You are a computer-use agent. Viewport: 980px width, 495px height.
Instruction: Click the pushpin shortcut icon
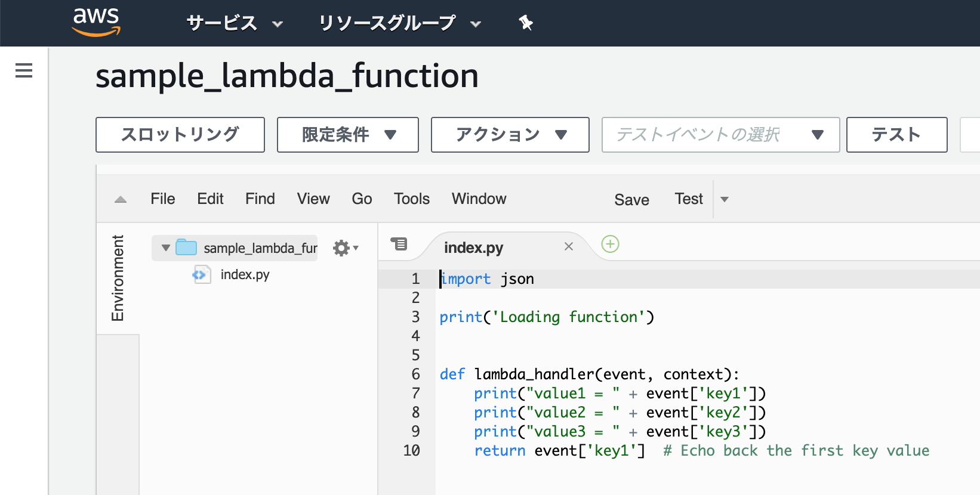526,23
